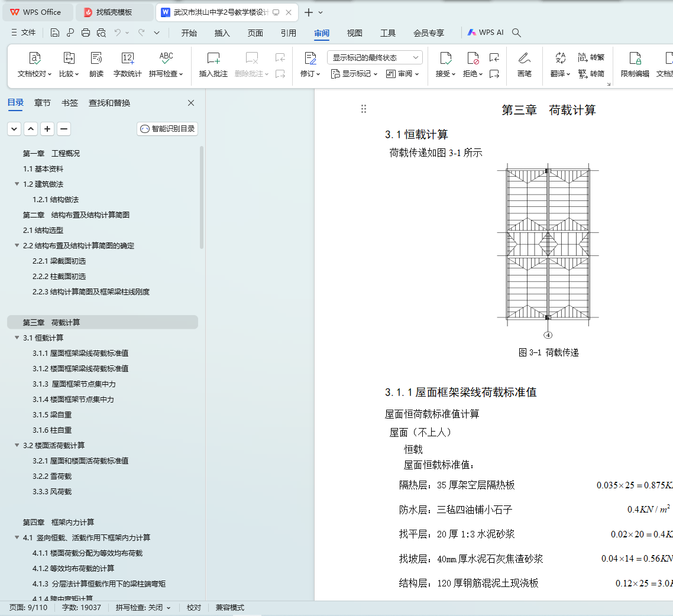Open the 视图 ribbon tab
Image resolution: width=673 pixels, height=616 pixels.
354,33
